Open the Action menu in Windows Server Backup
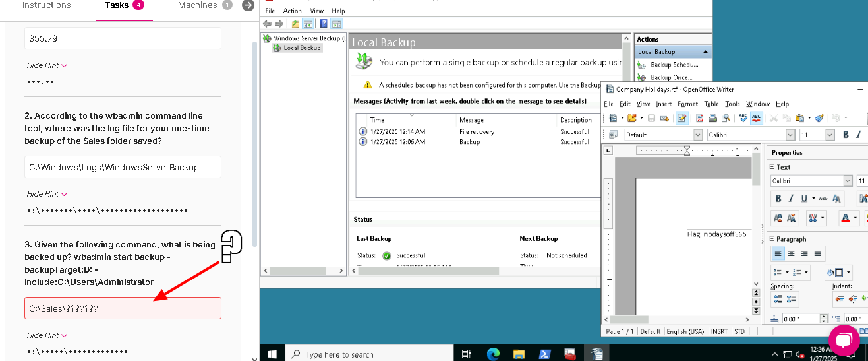The image size is (868, 361). (x=292, y=11)
